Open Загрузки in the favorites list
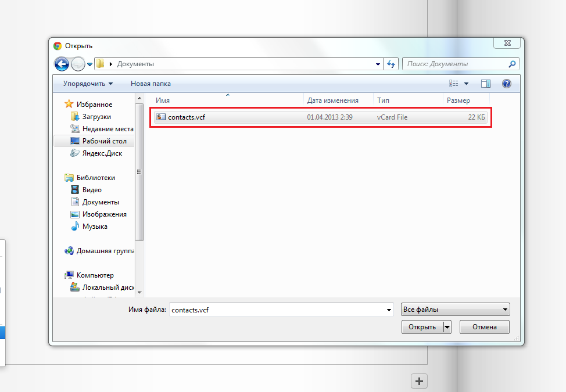566x392 pixels. pos(96,116)
